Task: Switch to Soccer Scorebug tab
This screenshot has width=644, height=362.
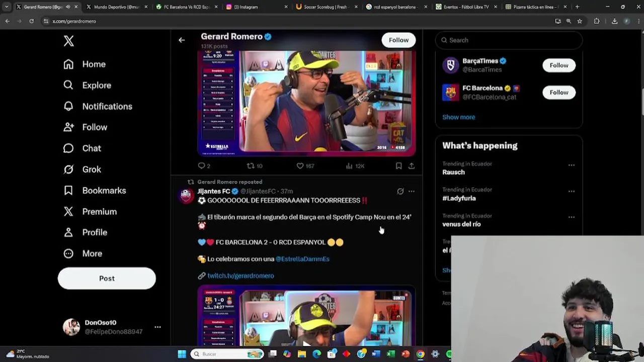Action: click(326, 7)
